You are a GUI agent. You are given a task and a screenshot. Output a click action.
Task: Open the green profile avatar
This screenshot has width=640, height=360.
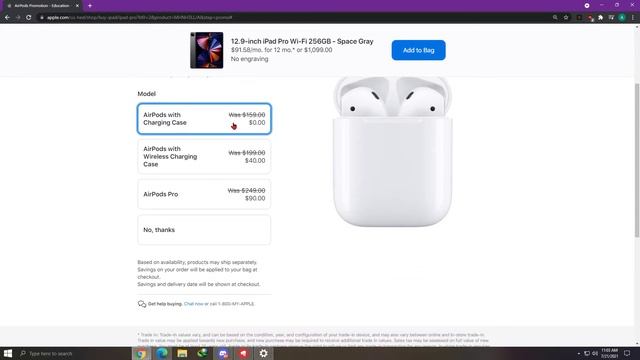click(622, 18)
